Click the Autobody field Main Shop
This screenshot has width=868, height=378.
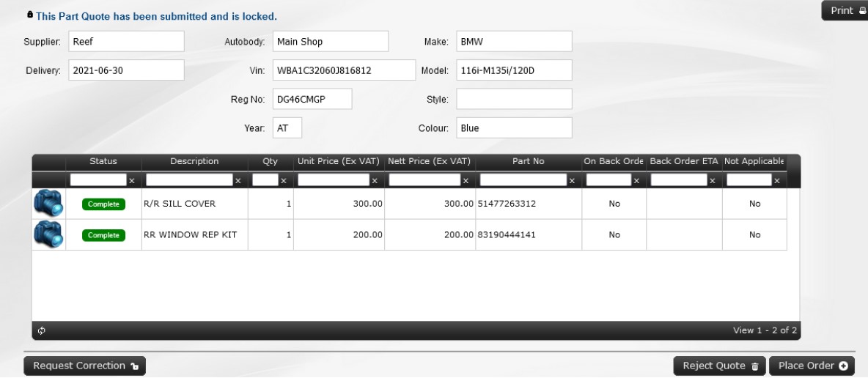click(331, 42)
